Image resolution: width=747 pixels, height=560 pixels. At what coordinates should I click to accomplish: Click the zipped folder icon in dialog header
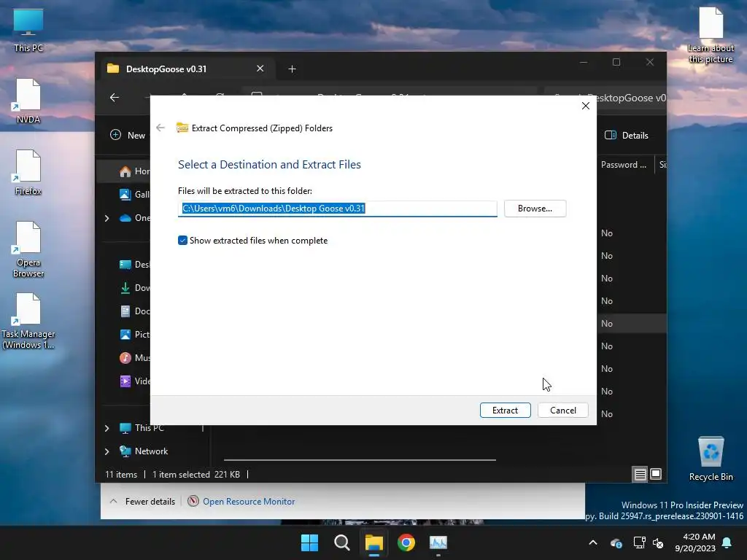pos(182,128)
